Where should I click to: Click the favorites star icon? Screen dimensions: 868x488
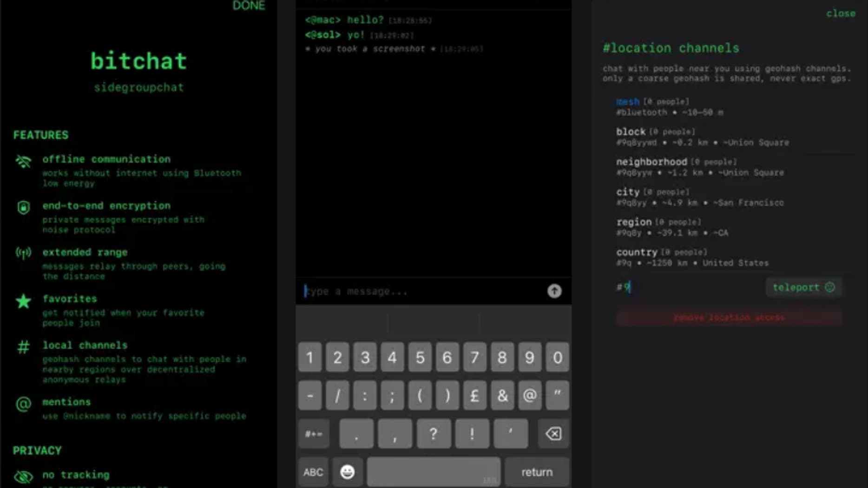click(23, 301)
